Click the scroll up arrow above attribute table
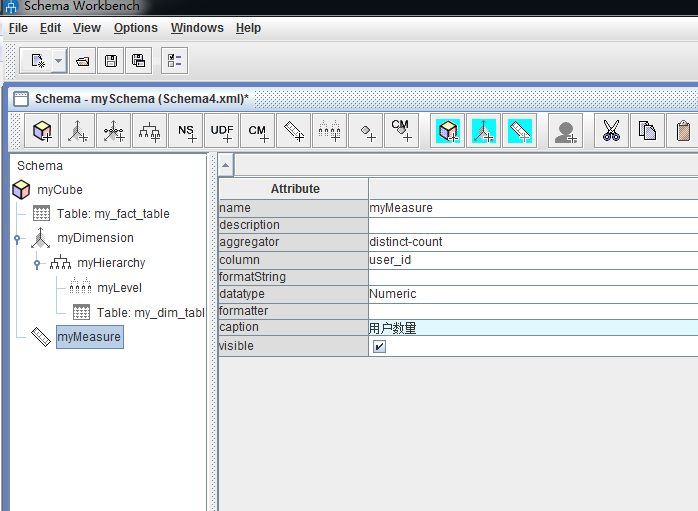The width and height of the screenshot is (698, 511). (226, 165)
